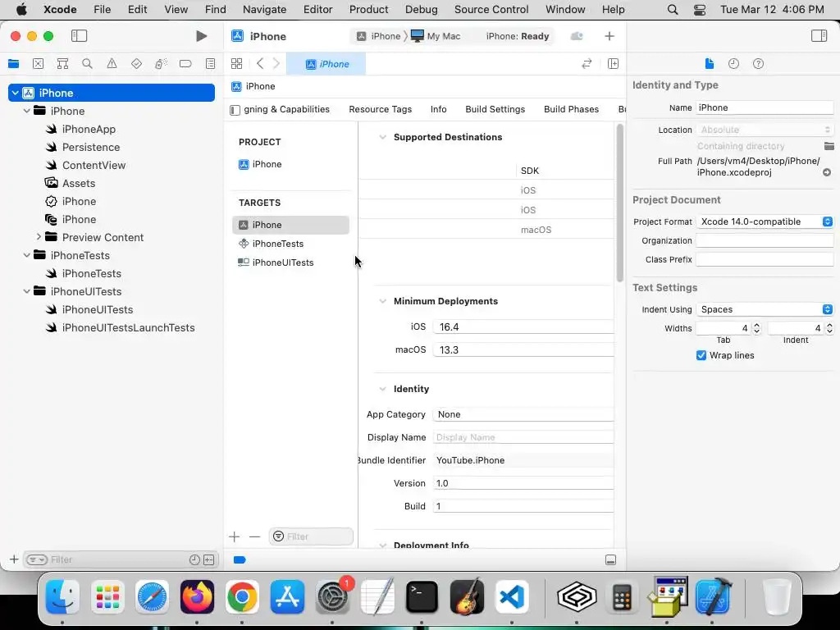This screenshot has width=840, height=630.
Task: Click the cloud status icon
Action: 577,36
